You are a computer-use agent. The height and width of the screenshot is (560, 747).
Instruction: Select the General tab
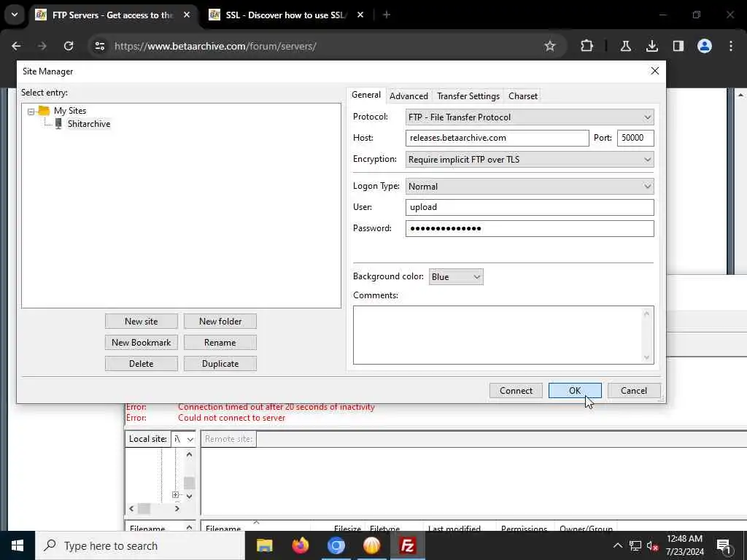pyautogui.click(x=366, y=95)
